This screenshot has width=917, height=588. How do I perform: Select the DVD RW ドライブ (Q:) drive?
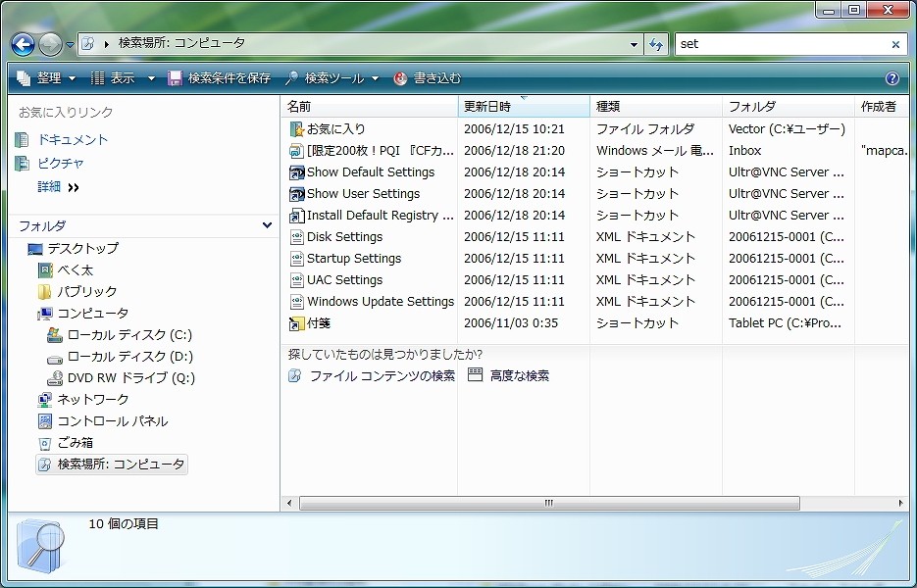[130, 377]
